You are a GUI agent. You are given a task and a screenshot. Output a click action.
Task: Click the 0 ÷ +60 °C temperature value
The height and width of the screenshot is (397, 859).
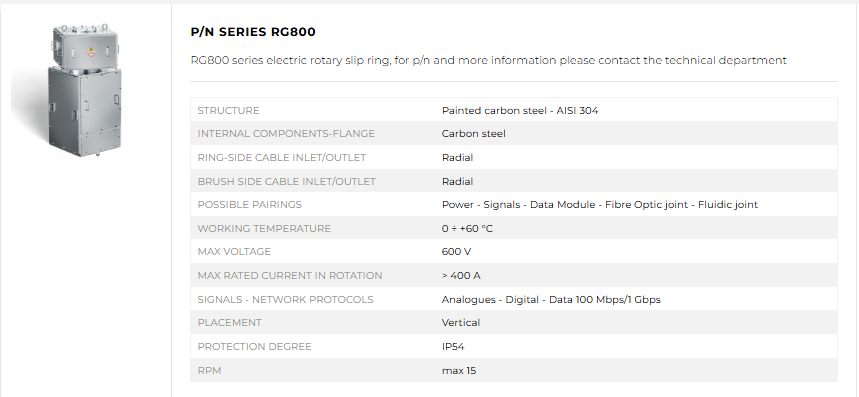pos(467,228)
